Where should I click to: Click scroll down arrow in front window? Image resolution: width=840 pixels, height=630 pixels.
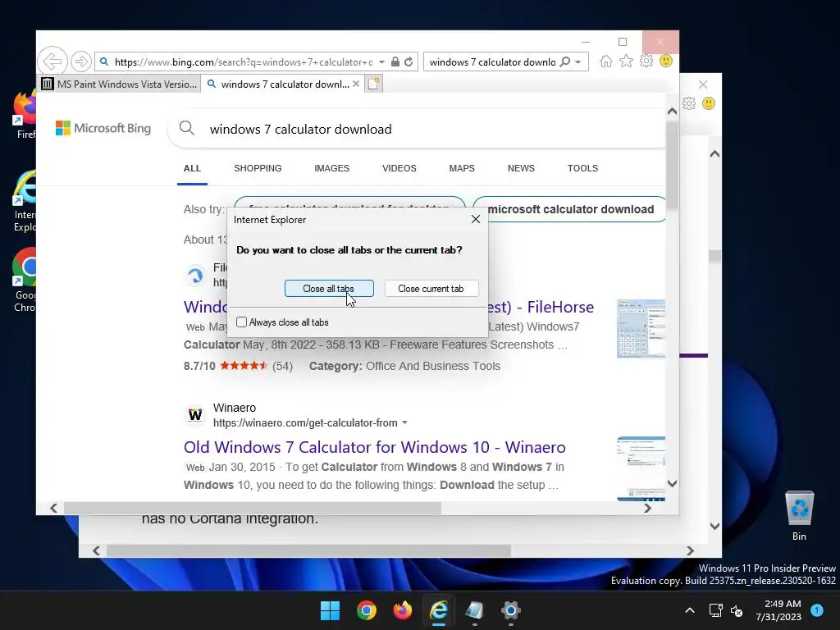(x=672, y=483)
